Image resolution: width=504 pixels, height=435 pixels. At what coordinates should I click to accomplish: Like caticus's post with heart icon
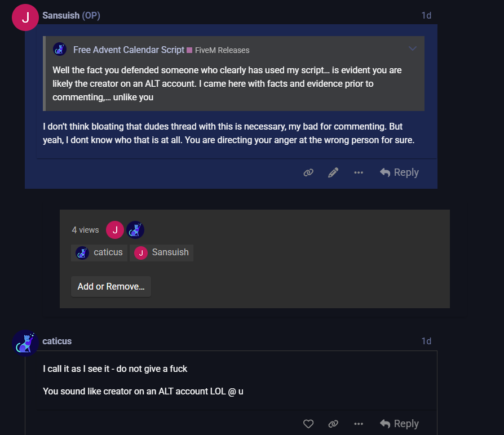[x=308, y=424]
